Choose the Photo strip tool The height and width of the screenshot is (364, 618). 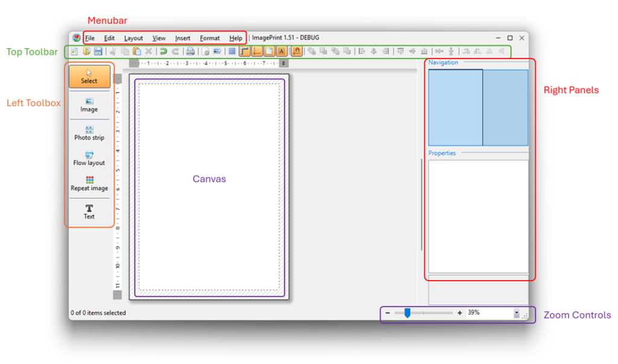point(89,133)
